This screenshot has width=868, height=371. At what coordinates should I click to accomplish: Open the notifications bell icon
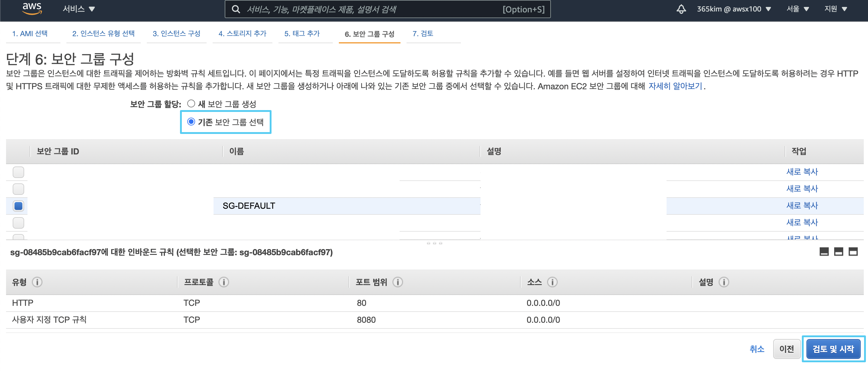(x=681, y=9)
